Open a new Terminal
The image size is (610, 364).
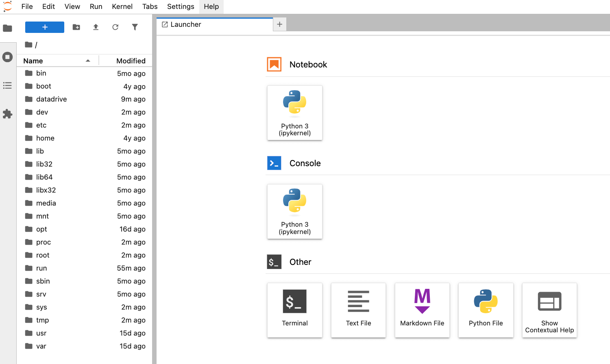295,310
